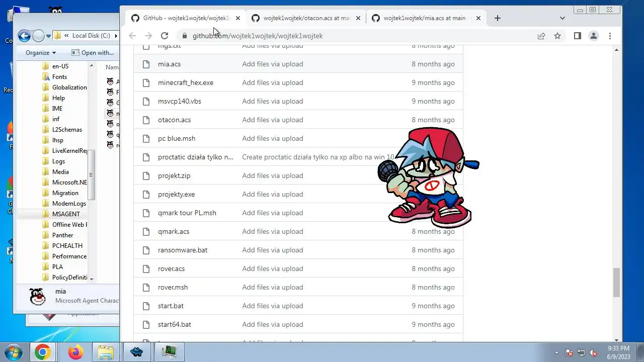Open Chrome side panel
Image resolution: width=644 pixels, height=362 pixels.
[x=578, y=36]
